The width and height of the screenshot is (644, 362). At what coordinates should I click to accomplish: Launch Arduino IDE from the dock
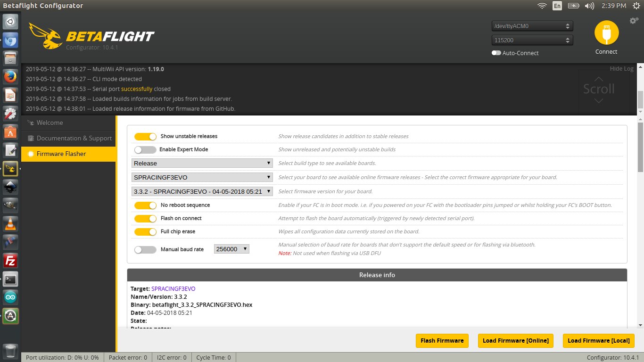11,297
